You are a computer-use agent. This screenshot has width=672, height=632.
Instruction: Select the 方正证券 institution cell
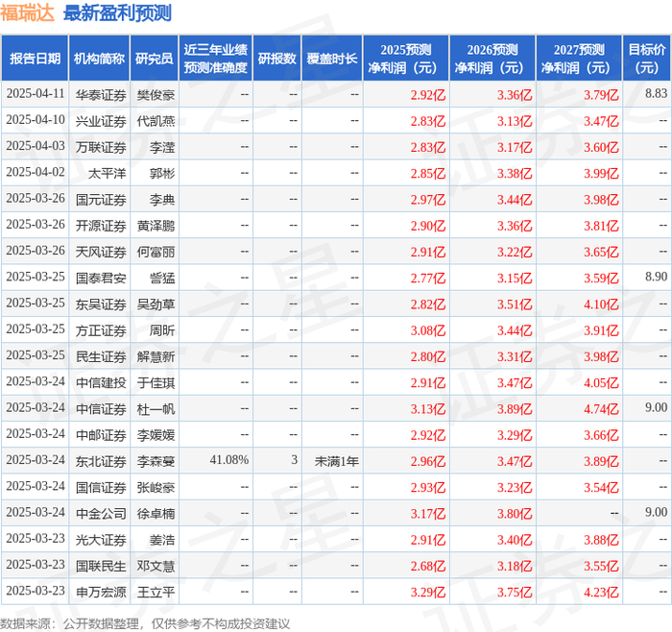tap(101, 330)
